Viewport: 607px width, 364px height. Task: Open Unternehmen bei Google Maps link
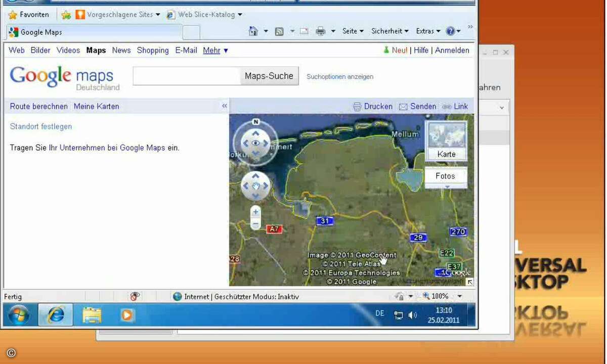tap(112, 148)
